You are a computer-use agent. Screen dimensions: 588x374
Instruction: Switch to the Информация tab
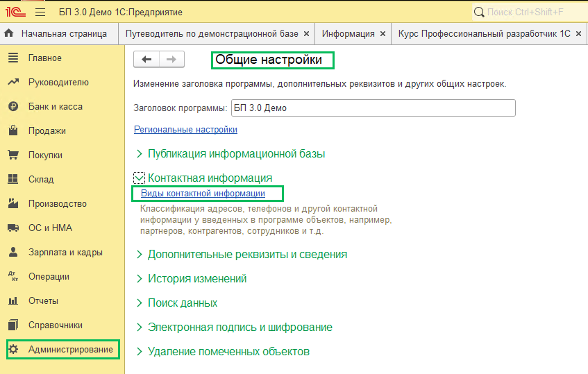[x=348, y=34]
